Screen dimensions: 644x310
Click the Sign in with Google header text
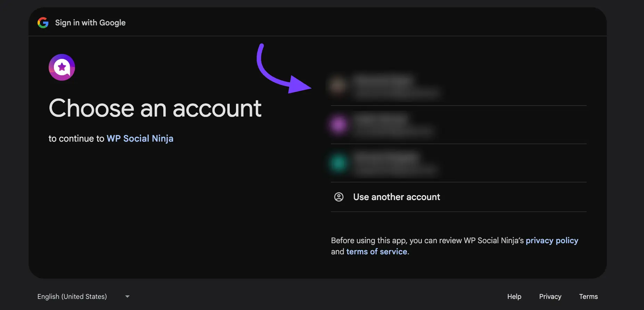tap(90, 23)
